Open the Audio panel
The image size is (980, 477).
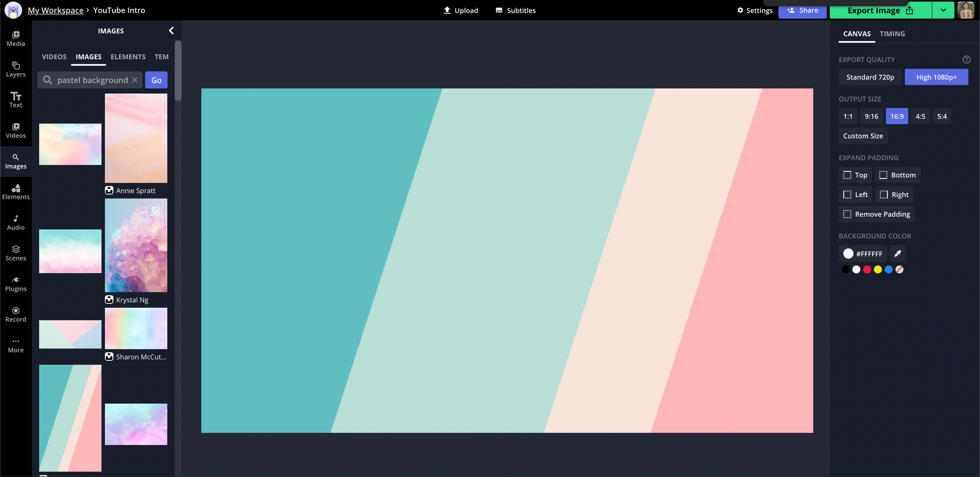tap(16, 223)
